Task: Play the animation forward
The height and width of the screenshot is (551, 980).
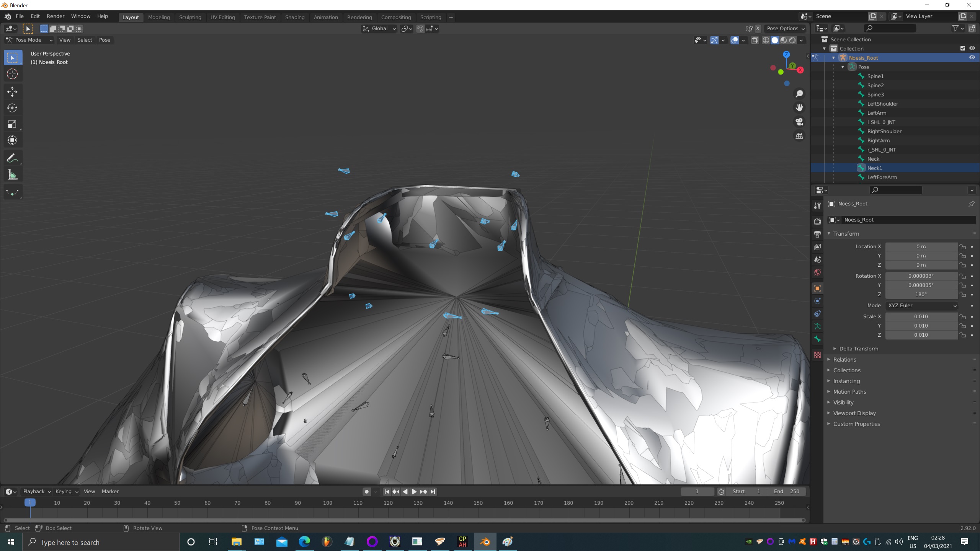Action: [x=414, y=492]
